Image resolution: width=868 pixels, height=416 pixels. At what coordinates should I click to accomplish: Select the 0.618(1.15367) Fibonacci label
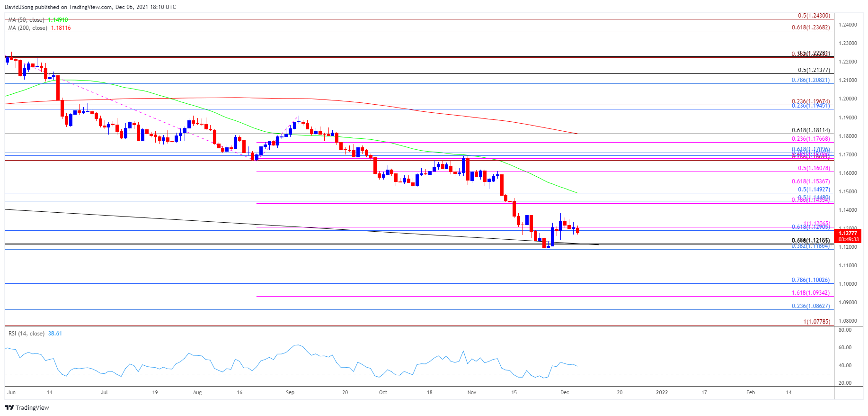tap(811, 181)
